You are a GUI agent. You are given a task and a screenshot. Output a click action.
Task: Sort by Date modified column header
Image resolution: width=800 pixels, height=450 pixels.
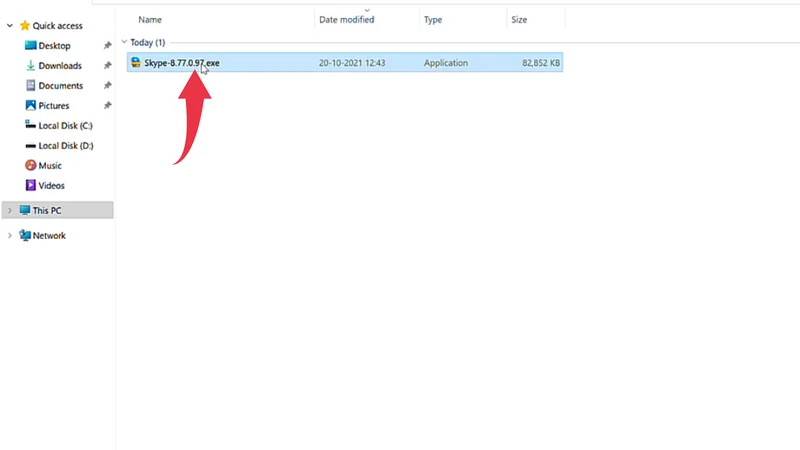click(x=346, y=19)
